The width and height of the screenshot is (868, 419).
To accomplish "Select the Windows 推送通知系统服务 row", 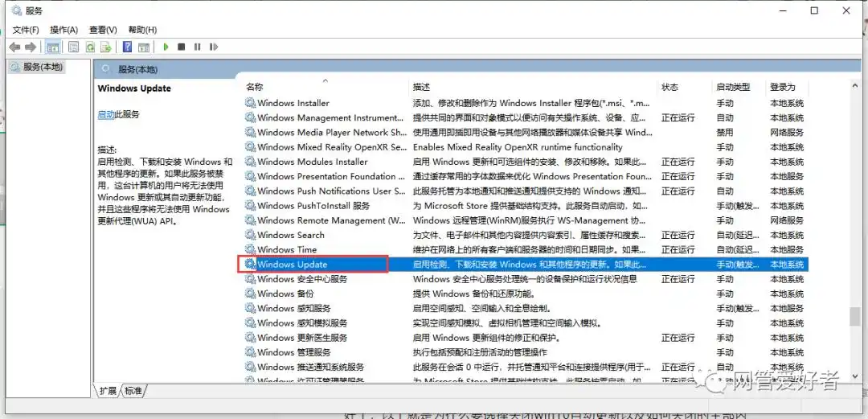I will tap(526, 367).
